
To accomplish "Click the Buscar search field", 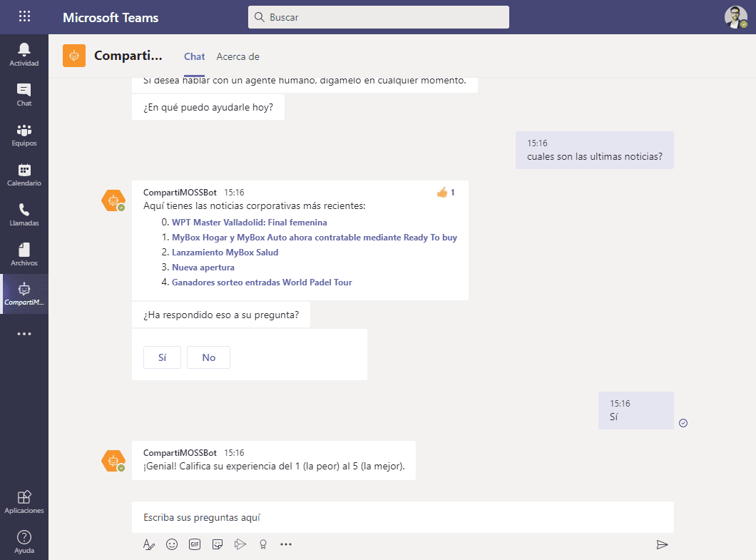I will pyautogui.click(x=379, y=17).
